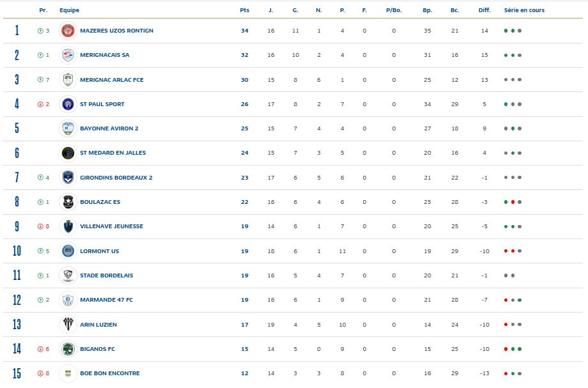Click the form dots for Boulazac ES

click(x=513, y=202)
